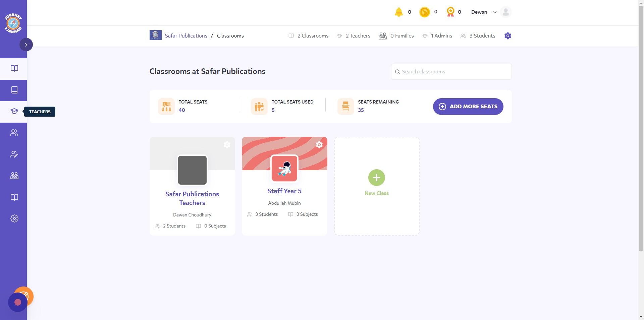This screenshot has height=320, width=644.
Task: Open Safar Publications Teachers card settings gear
Action: point(227,144)
